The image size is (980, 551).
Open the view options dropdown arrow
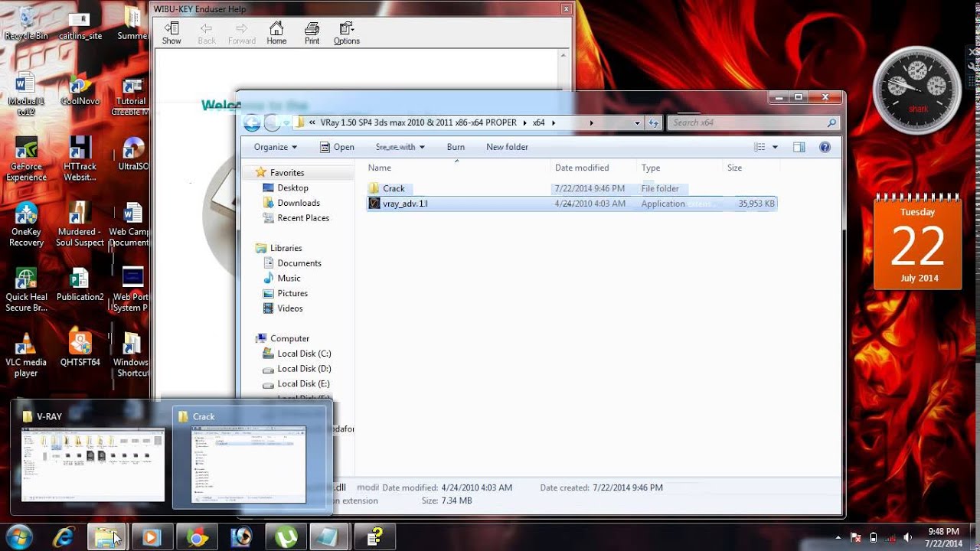(775, 147)
